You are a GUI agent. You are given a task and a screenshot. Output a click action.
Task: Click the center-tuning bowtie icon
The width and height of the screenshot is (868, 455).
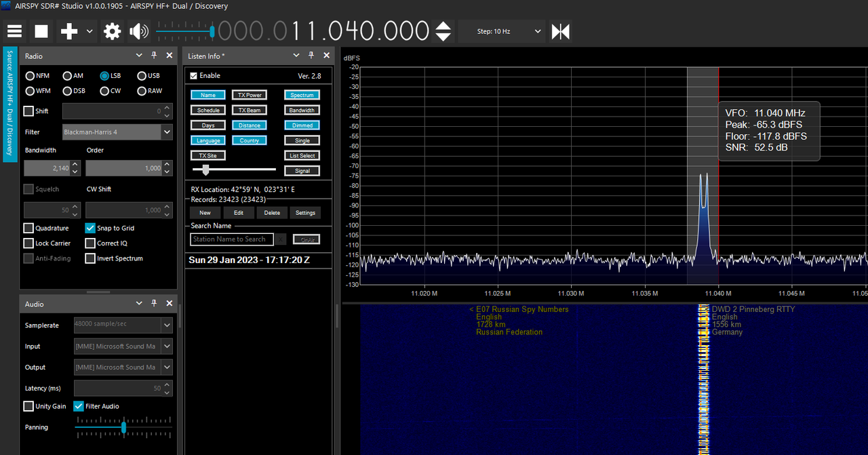point(561,31)
